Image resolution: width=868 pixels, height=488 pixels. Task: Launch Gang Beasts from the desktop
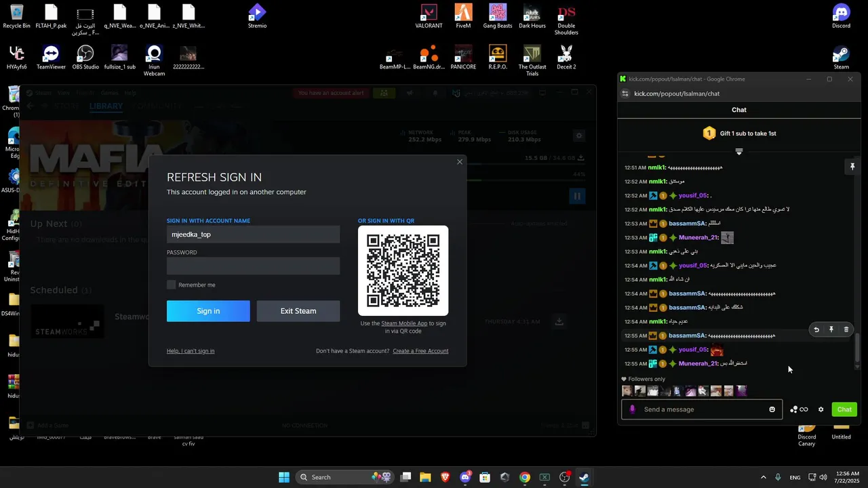498,16
